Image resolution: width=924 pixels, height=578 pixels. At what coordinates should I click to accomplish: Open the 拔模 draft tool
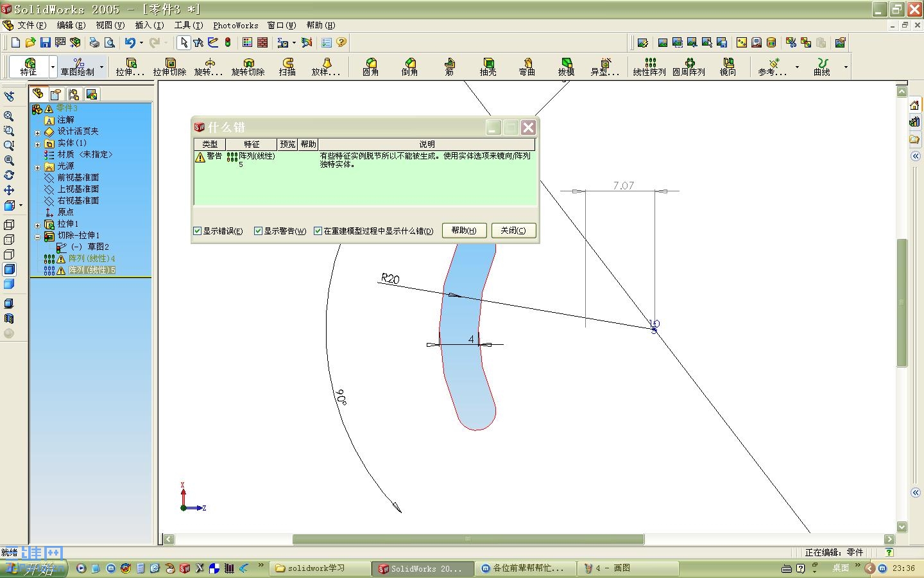coord(566,67)
